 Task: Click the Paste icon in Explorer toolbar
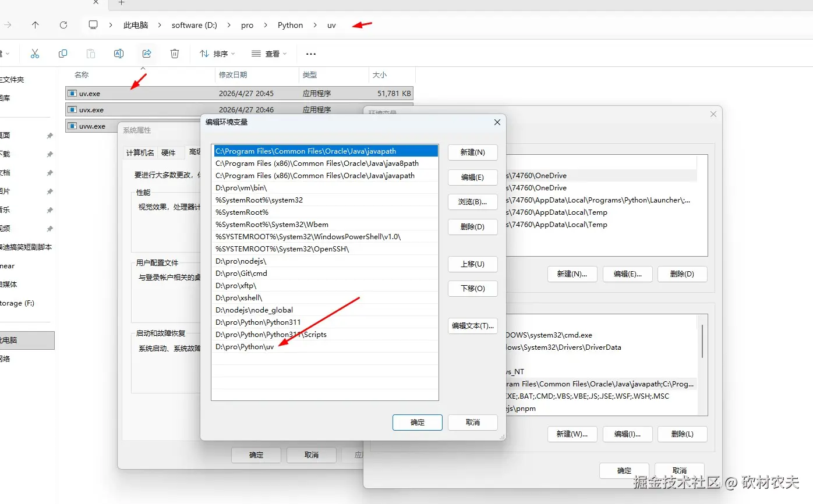tap(91, 54)
